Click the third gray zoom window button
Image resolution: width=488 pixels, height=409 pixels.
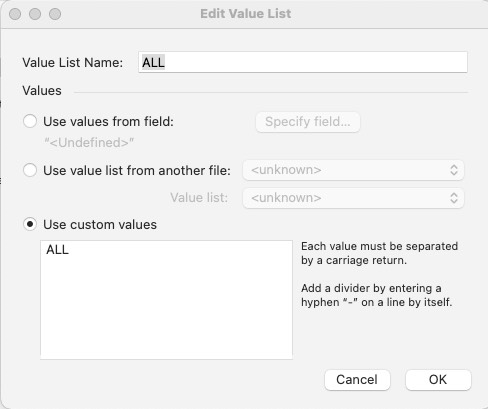[x=55, y=14]
